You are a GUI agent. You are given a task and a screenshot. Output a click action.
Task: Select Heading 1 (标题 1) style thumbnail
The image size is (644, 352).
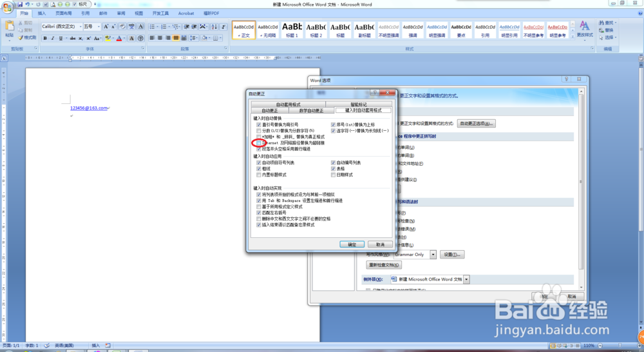[292, 30]
